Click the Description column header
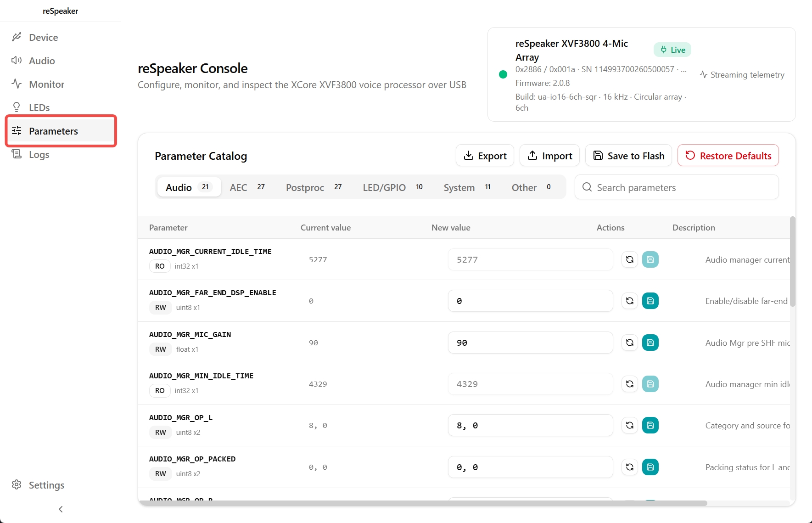812x523 pixels. coord(694,227)
